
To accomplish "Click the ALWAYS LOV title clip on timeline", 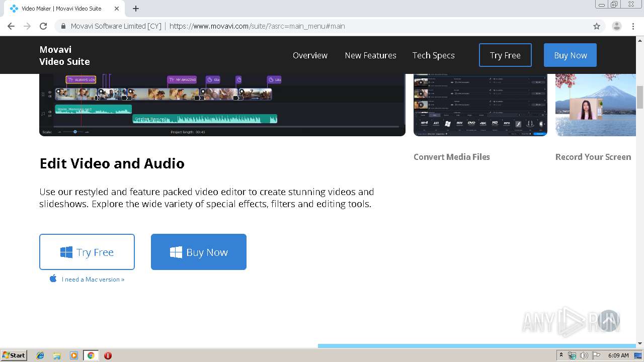I will tap(81, 79).
